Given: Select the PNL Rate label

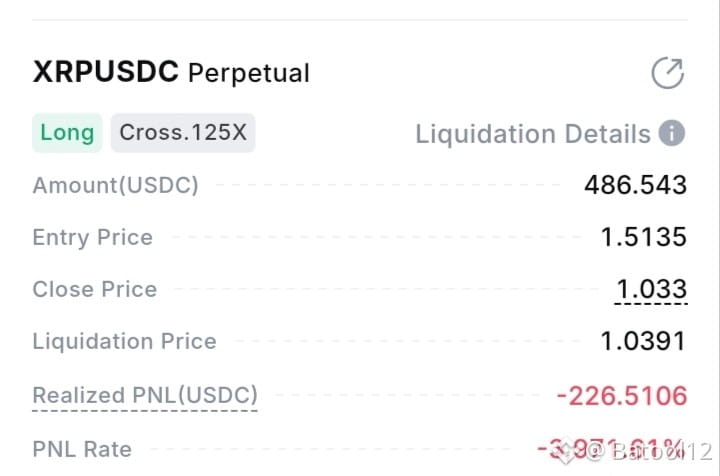Looking at the screenshot, I should coord(82,449).
